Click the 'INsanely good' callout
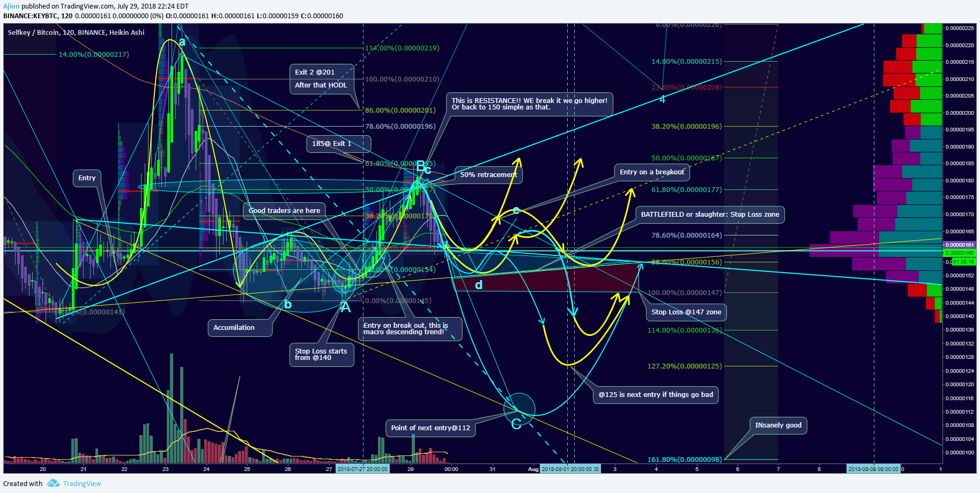 778,425
